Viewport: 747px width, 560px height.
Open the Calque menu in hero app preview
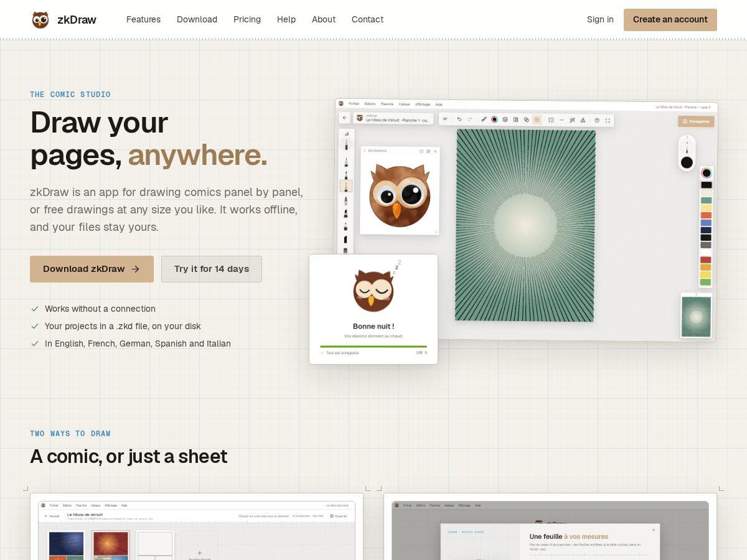[404, 104]
